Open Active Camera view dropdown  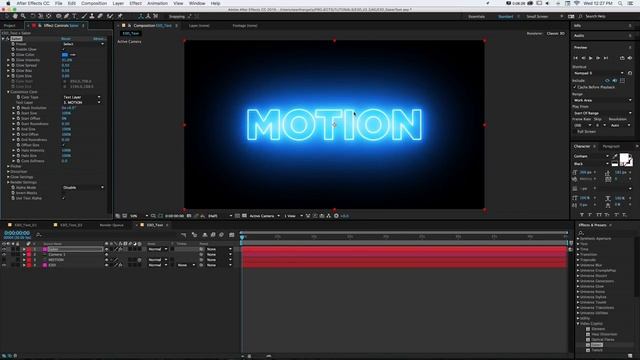tap(264, 216)
